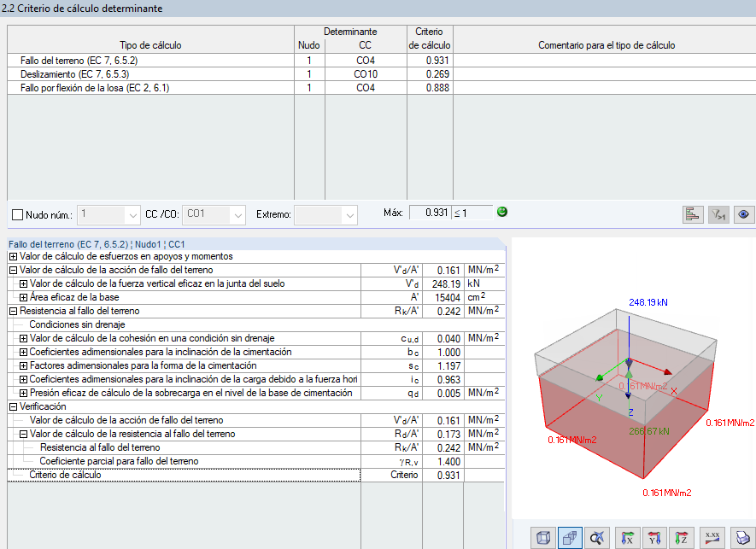The image size is (756, 549).
Task: Click the transparent wireframe cube icon
Action: [x=543, y=537]
